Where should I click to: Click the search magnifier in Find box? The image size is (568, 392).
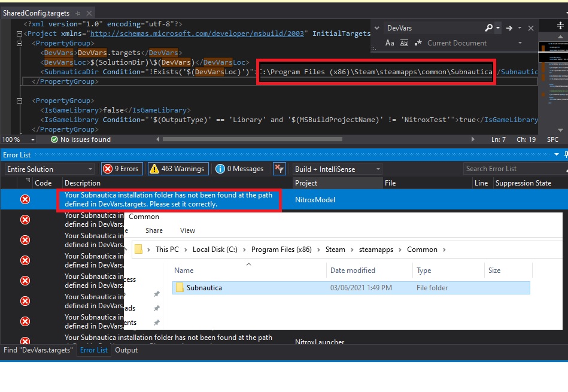(x=488, y=28)
